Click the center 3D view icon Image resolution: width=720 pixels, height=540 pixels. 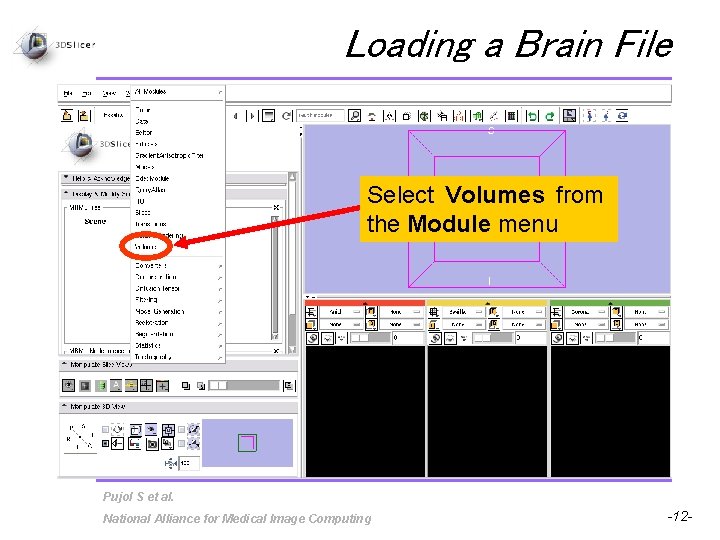click(x=169, y=430)
